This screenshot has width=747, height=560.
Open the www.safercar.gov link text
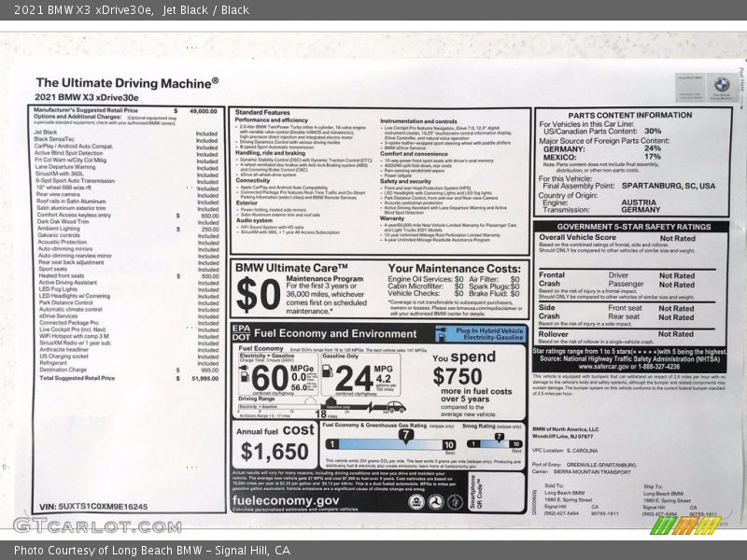(x=603, y=367)
